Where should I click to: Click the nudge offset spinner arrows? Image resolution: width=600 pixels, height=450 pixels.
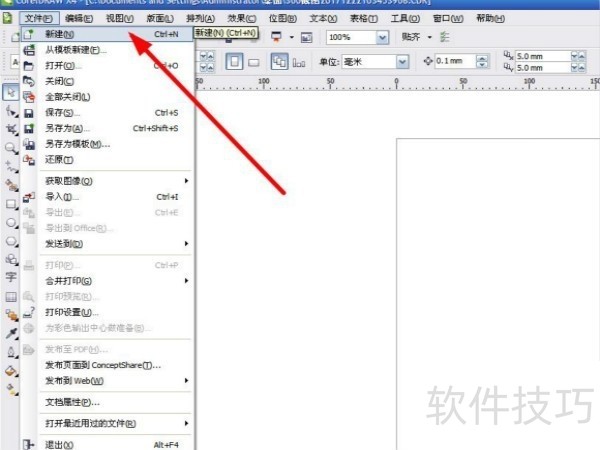(x=484, y=62)
